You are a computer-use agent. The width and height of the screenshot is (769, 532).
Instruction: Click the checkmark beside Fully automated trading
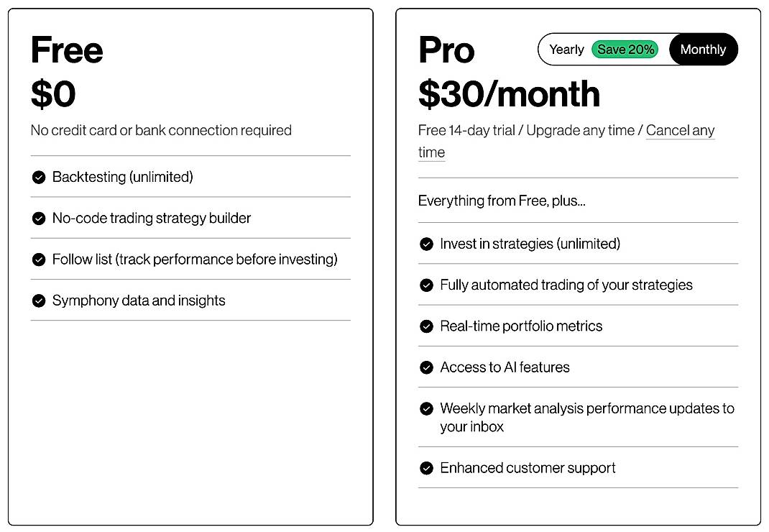pyautogui.click(x=425, y=285)
